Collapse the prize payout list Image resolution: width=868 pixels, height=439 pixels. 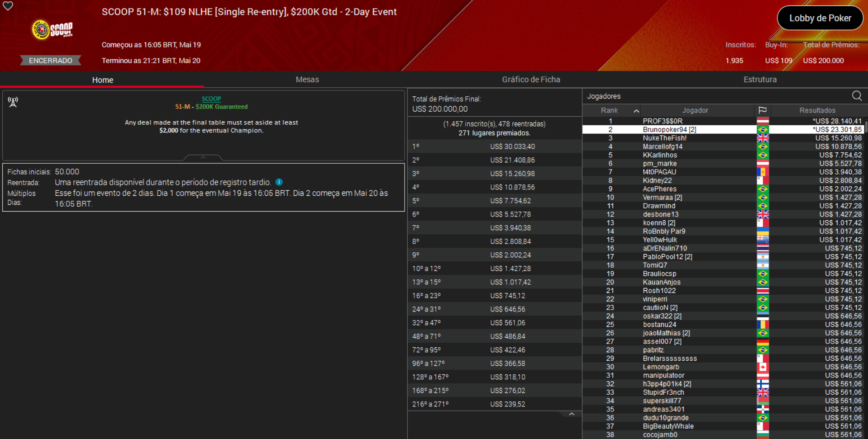pyautogui.click(x=572, y=414)
